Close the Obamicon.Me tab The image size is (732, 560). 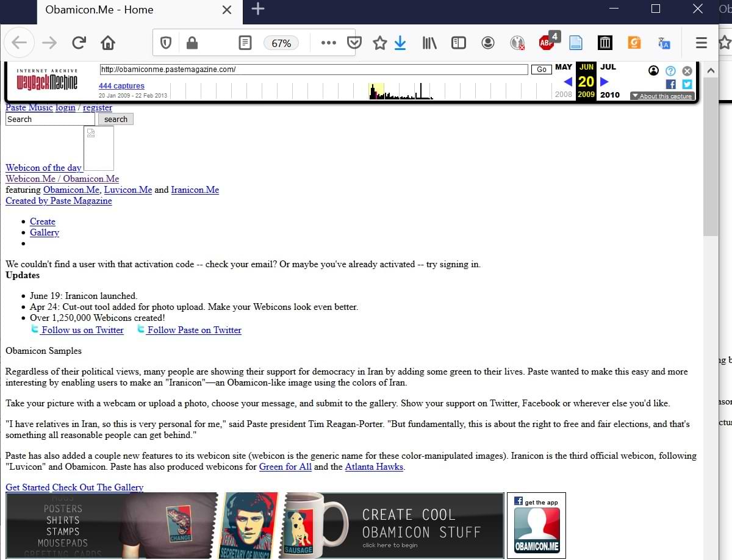point(227,10)
